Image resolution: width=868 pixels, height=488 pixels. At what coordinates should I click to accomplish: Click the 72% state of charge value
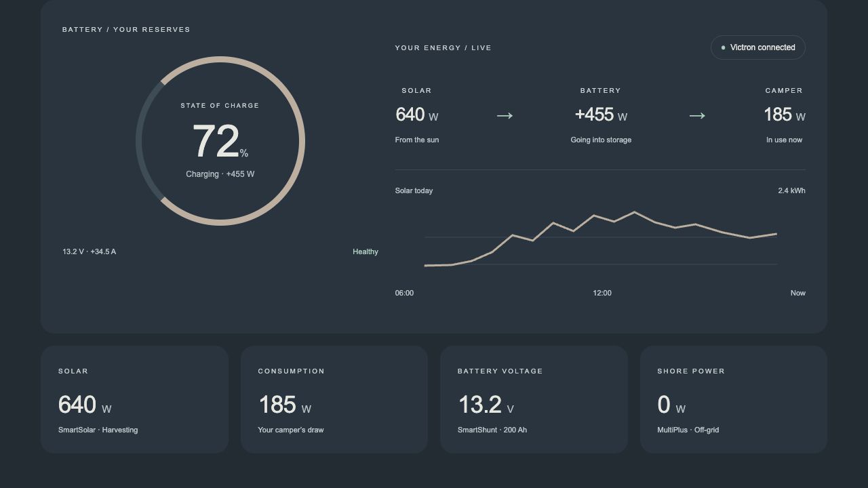coord(220,141)
